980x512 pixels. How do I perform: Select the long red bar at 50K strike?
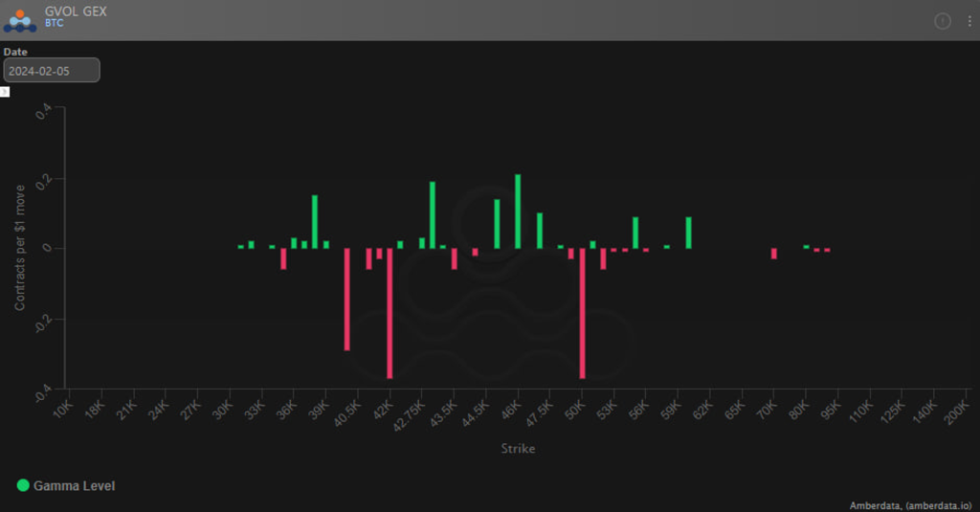582,313
